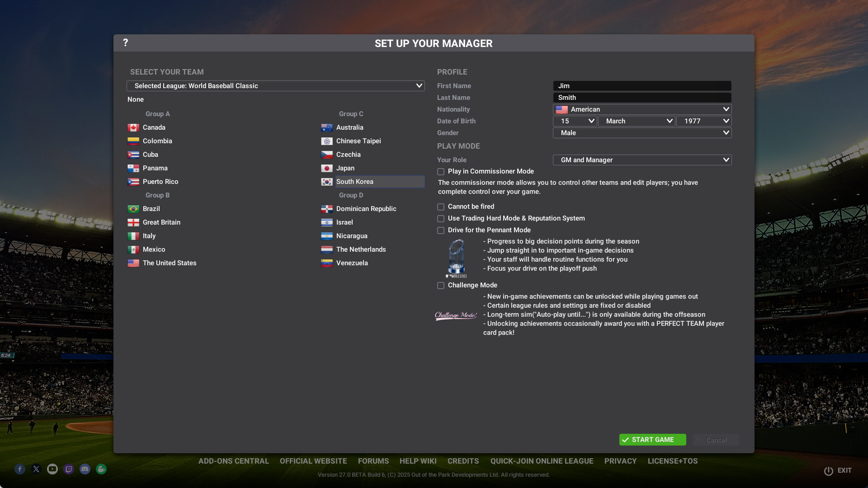Open the Twitch social icon
Image resolution: width=868 pixels, height=488 pixels.
click(69, 469)
